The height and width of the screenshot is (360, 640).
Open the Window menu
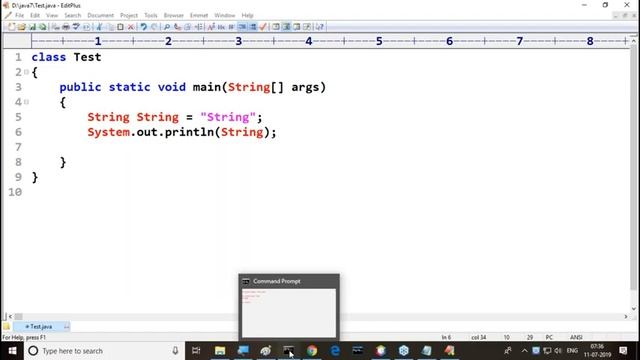tap(224, 16)
